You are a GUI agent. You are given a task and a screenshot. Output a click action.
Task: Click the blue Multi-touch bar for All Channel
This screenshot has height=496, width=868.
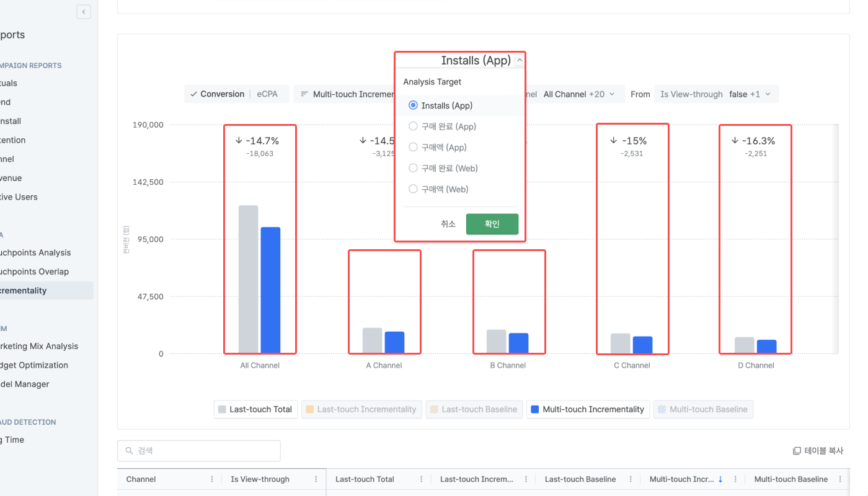270,290
